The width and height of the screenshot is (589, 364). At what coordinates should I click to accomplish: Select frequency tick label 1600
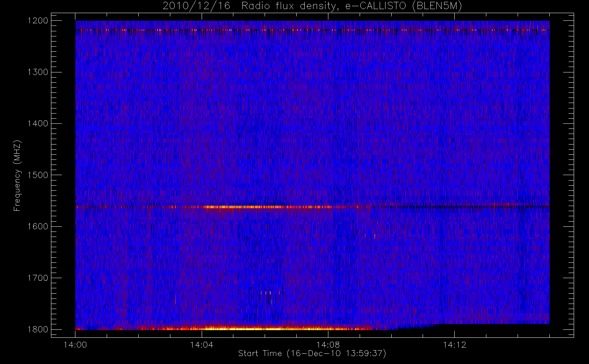pyautogui.click(x=38, y=226)
